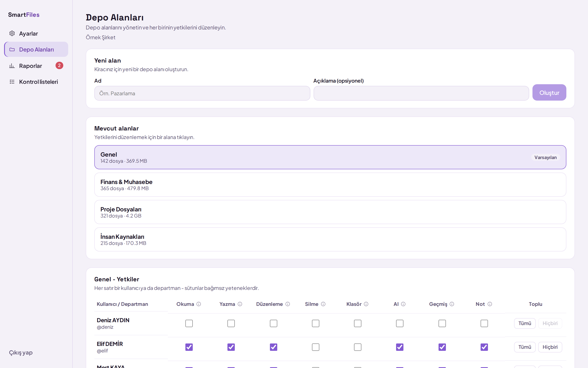
Task: Click the Ayarlar gear icon
Action: coord(12,33)
